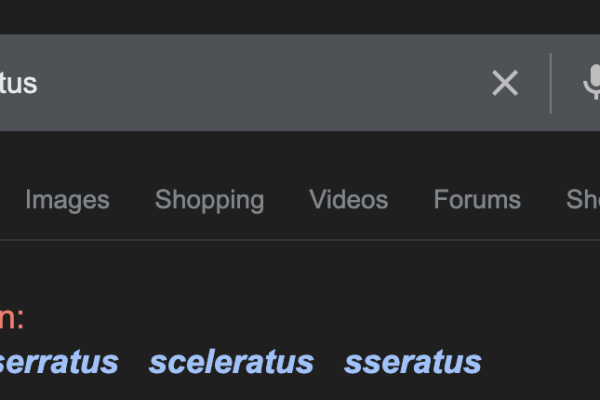This screenshot has width=600, height=400.
Task: Clear the search query with the X icon
Action: click(505, 83)
